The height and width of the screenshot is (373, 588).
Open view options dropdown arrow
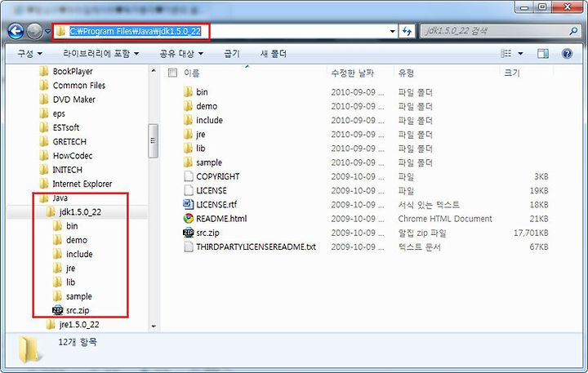[x=520, y=54]
